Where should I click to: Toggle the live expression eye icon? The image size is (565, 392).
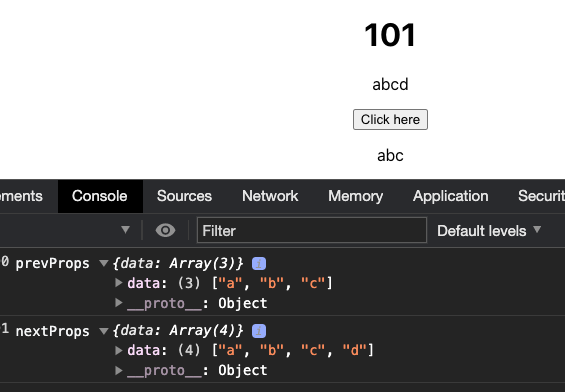(x=165, y=230)
